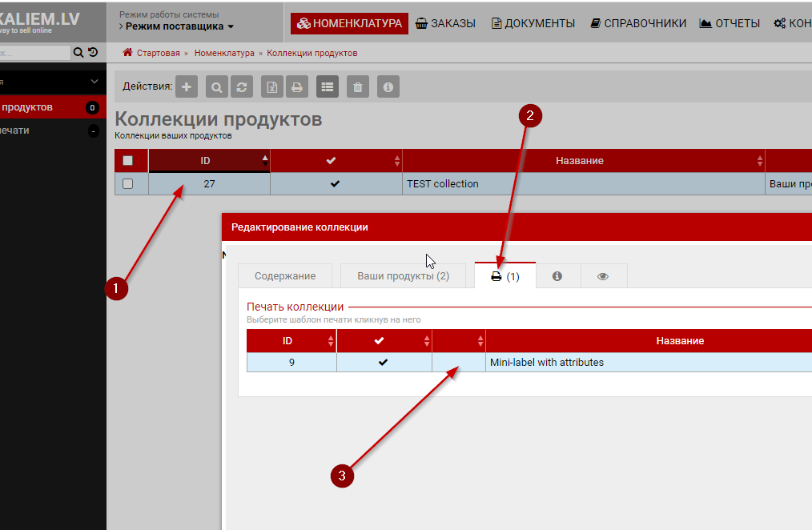Image resolution: width=812 pixels, height=530 pixels.
Task: Open the eye preview tab in the dialog
Action: point(603,276)
